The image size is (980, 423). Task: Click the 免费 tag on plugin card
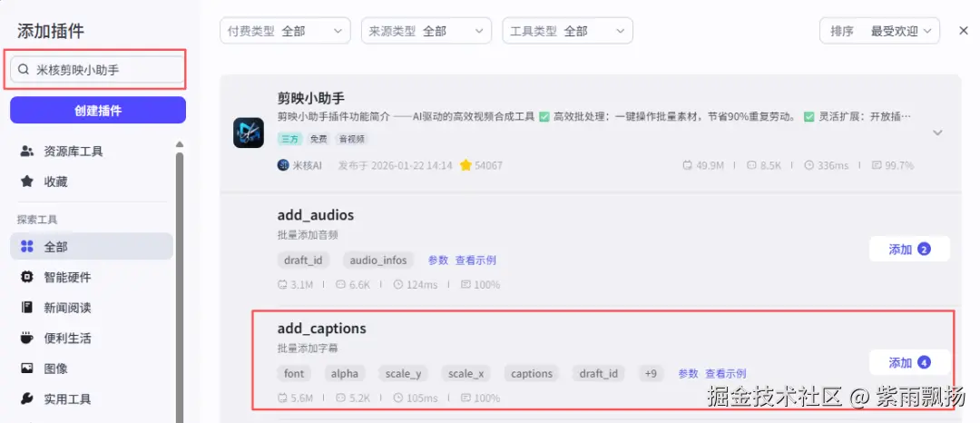coord(318,139)
